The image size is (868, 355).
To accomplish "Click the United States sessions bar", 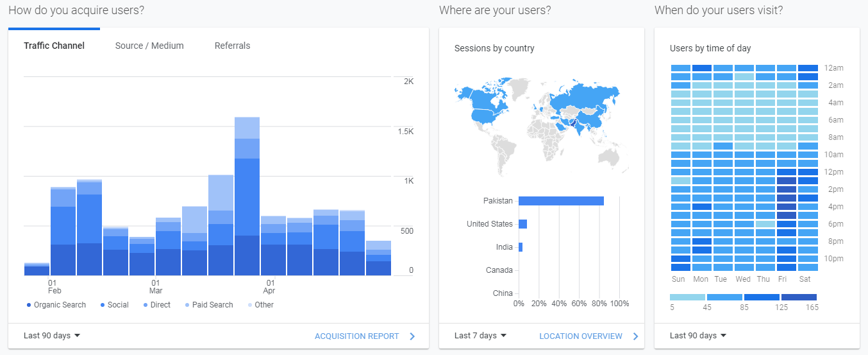I will click(x=522, y=224).
